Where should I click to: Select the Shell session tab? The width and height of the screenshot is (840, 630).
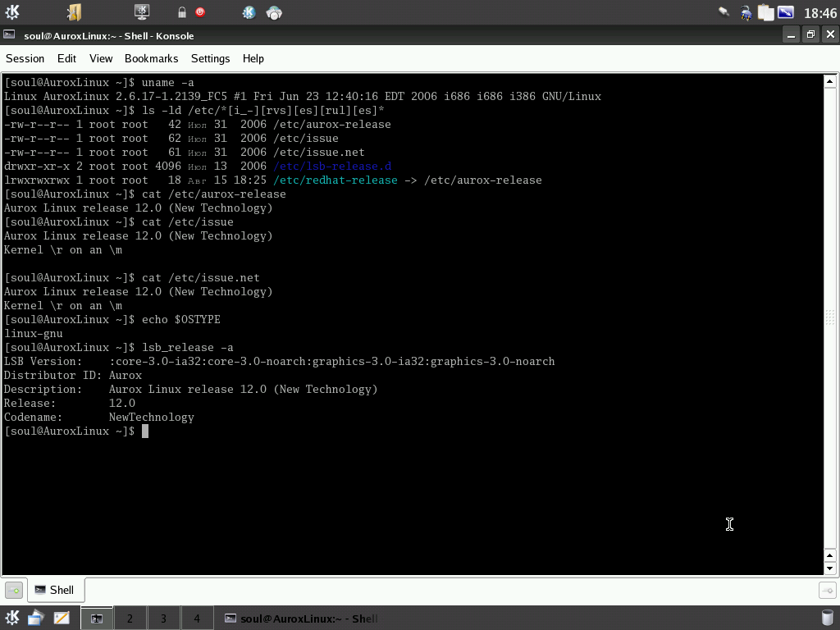(x=56, y=590)
